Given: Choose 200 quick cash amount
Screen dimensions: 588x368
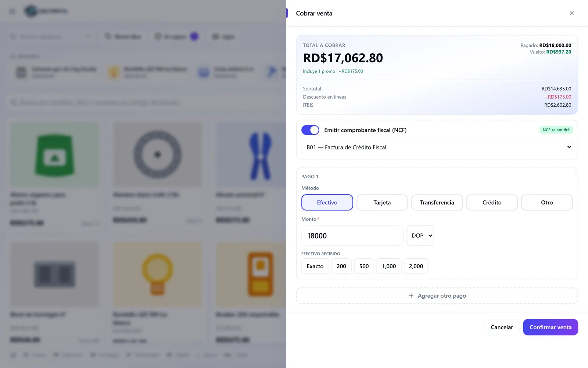Looking at the screenshot, I should [x=341, y=266].
